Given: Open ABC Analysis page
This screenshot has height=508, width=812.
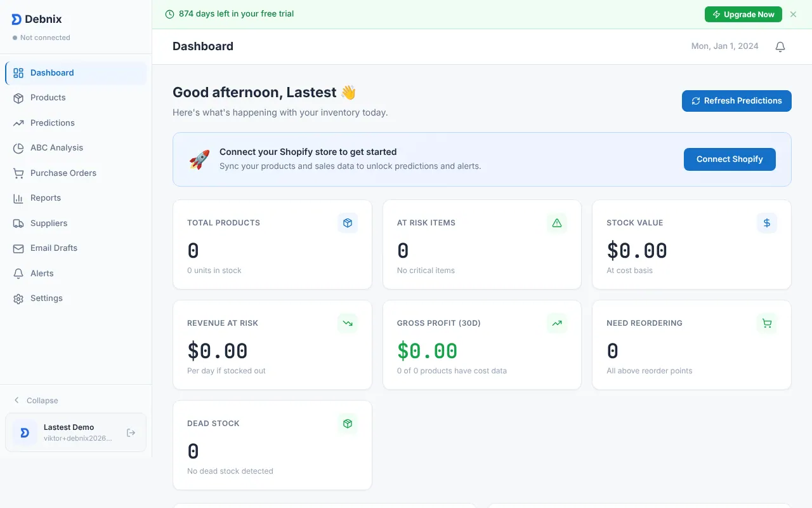Looking at the screenshot, I should click(x=76, y=148).
